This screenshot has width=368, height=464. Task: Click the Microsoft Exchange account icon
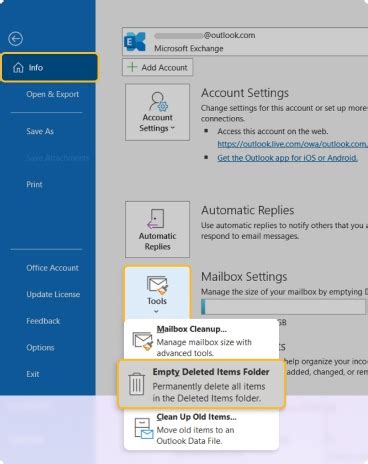pyautogui.click(x=135, y=42)
